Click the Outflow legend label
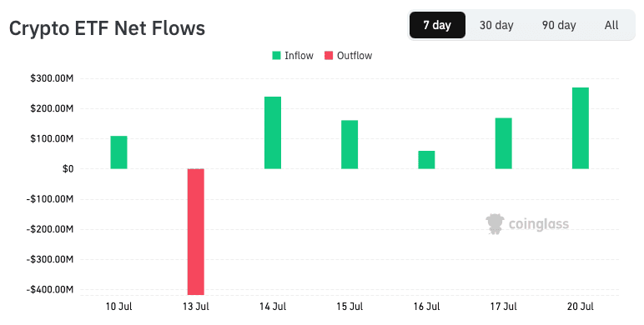 (355, 55)
